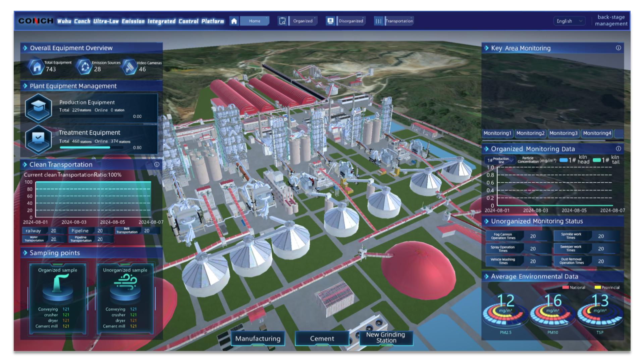Open the English language dropdown
644x362 pixels.
[569, 21]
